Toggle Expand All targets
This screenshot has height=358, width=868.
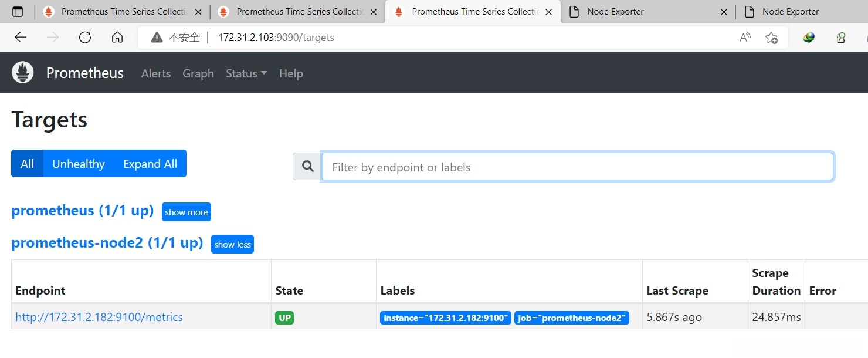click(150, 164)
